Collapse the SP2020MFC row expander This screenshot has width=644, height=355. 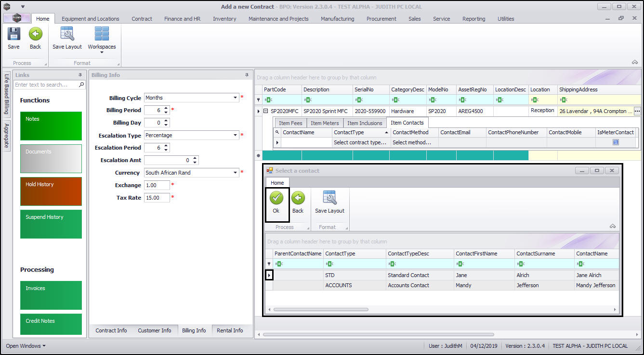pos(265,111)
